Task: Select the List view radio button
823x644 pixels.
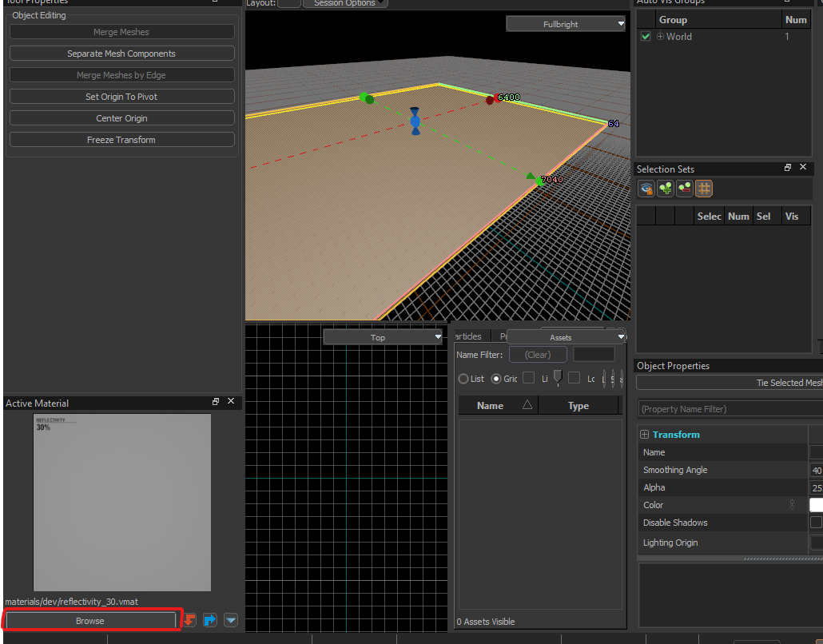Action: (x=463, y=379)
